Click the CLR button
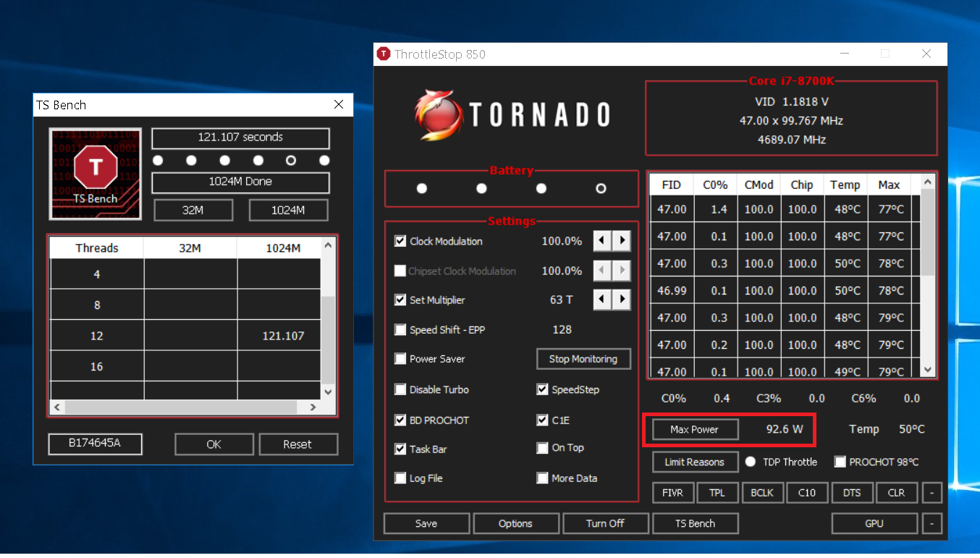 tap(897, 493)
